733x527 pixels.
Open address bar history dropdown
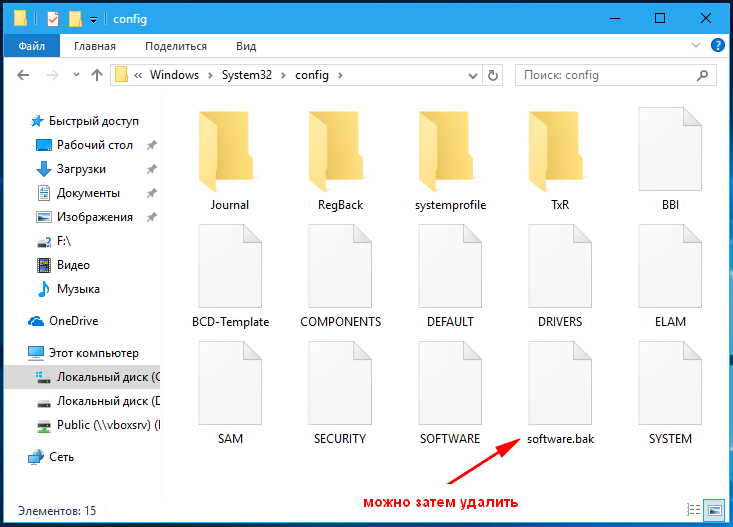(473, 76)
